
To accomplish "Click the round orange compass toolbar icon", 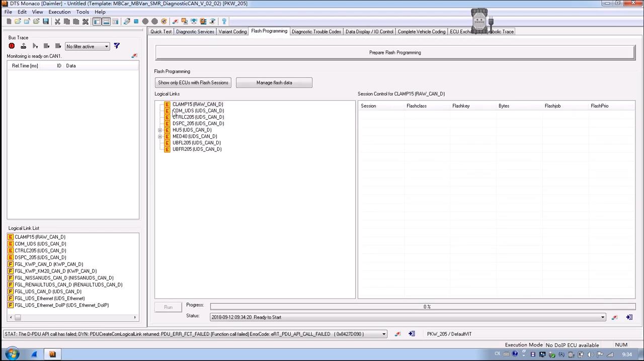I will click(x=164, y=21).
